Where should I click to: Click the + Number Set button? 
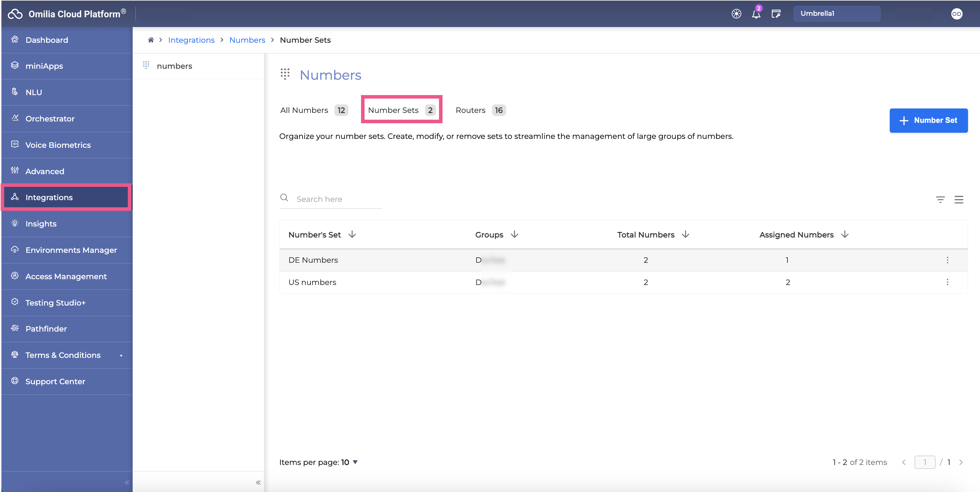(x=928, y=120)
